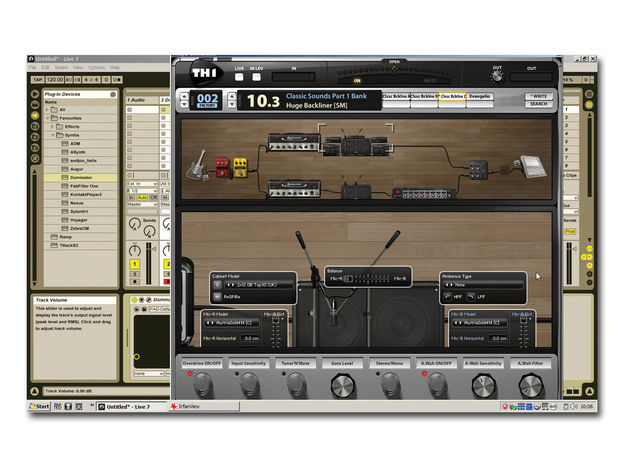Select the Evangelio preset slot
This screenshot has width=630, height=473.
click(x=480, y=96)
